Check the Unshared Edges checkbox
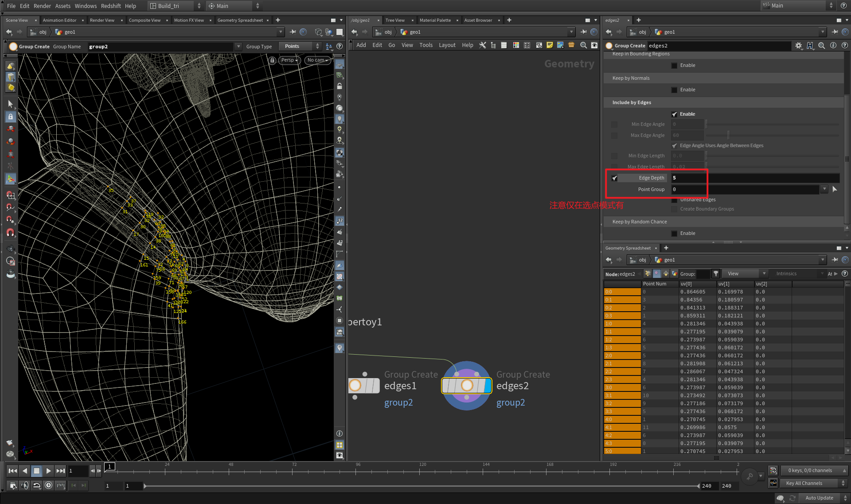Image resolution: width=851 pixels, height=504 pixels. click(x=674, y=199)
